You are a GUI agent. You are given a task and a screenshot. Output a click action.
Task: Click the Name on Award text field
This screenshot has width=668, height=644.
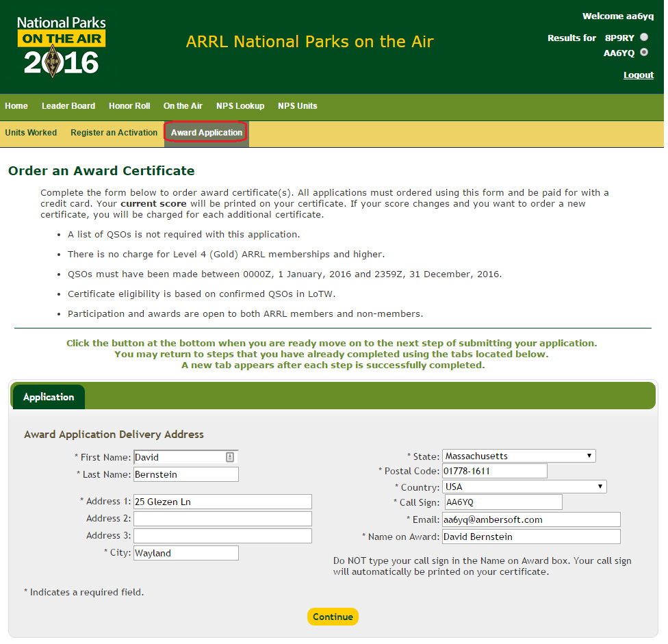531,537
